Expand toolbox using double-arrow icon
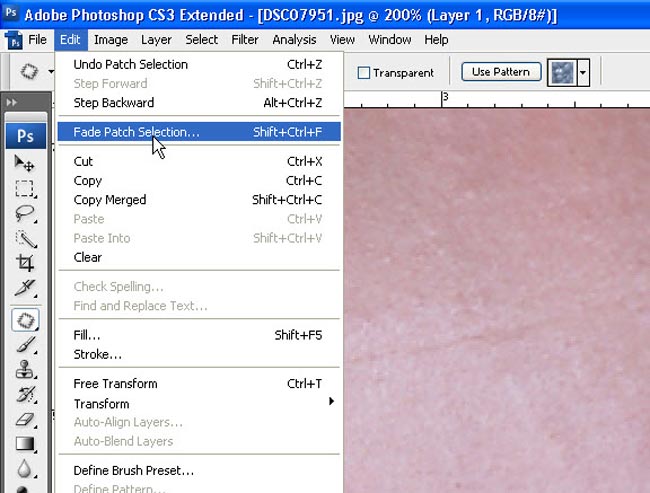Image resolution: width=650 pixels, height=493 pixels. [x=11, y=102]
